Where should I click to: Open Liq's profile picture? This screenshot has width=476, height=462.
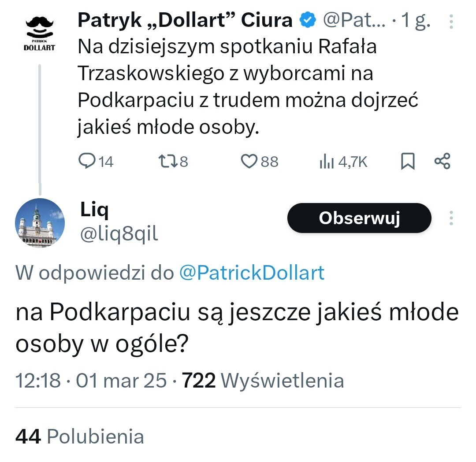pos(40,223)
